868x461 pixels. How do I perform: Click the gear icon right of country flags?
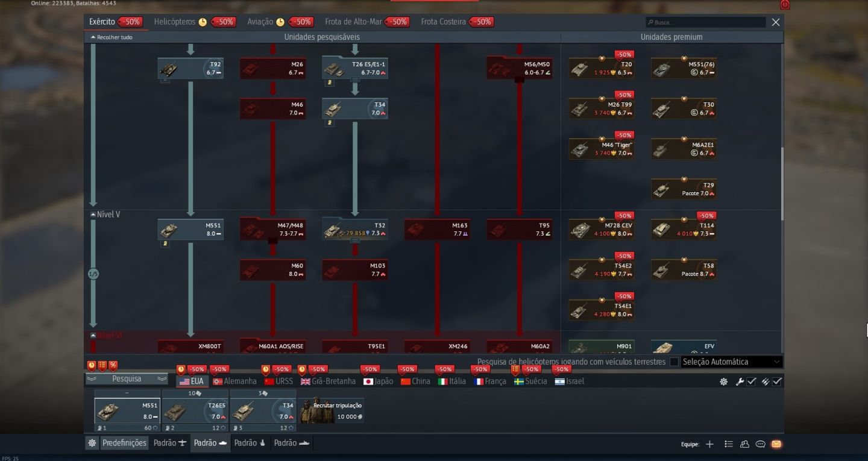723,381
